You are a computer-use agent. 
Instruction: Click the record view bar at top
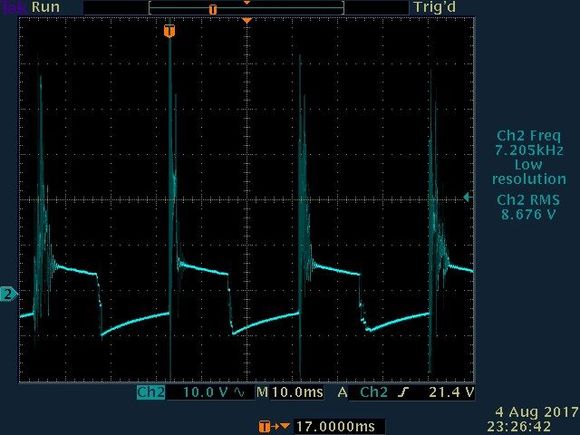click(246, 7)
